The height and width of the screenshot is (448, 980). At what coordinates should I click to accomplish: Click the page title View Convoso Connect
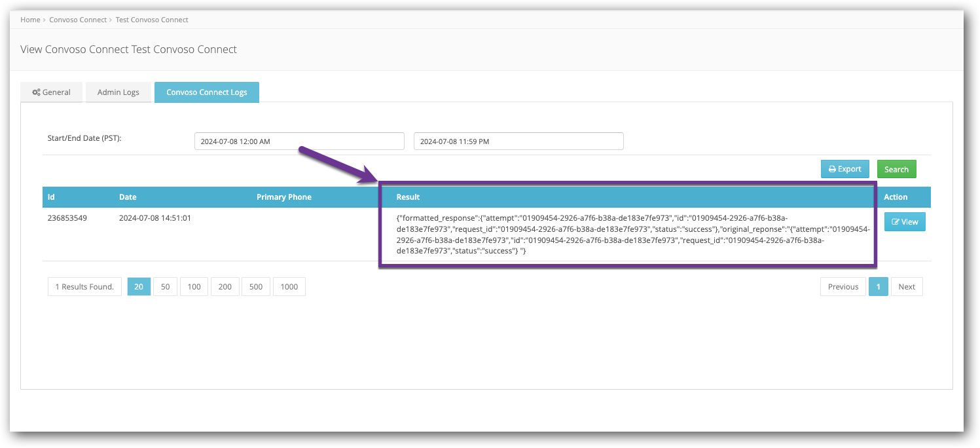point(128,49)
